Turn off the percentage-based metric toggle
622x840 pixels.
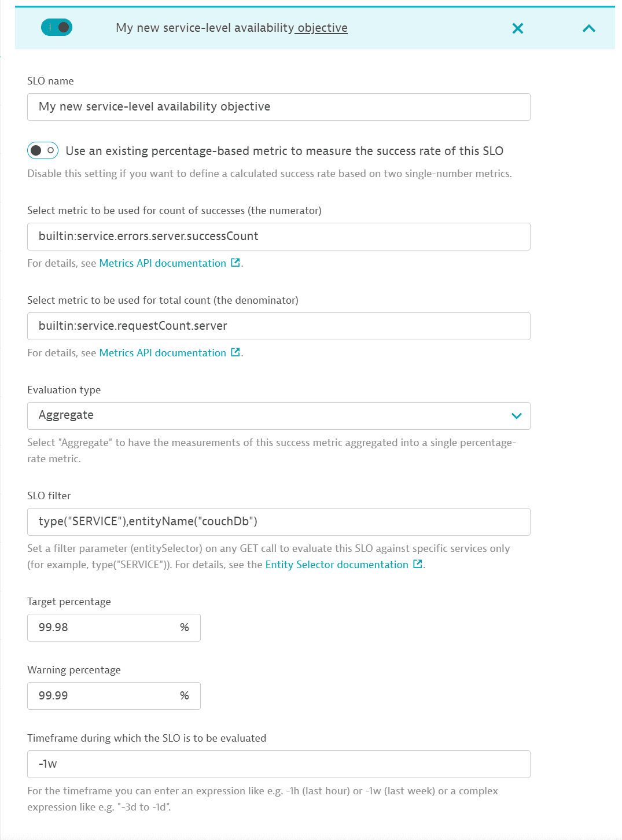point(42,150)
